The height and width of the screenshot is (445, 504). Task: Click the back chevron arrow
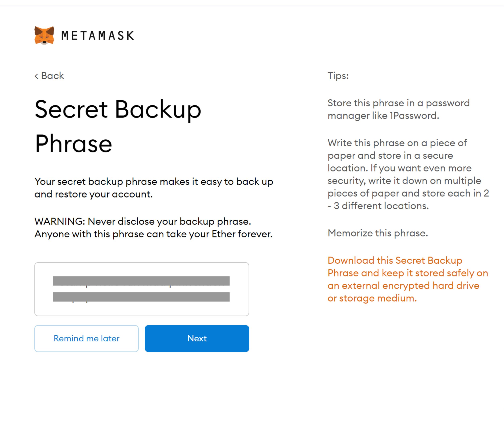[x=36, y=76]
